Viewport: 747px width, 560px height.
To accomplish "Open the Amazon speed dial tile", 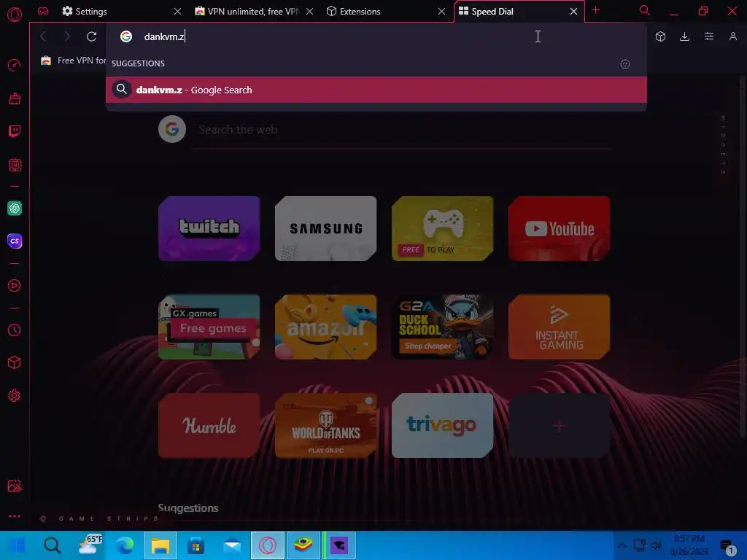I will pyautogui.click(x=326, y=327).
